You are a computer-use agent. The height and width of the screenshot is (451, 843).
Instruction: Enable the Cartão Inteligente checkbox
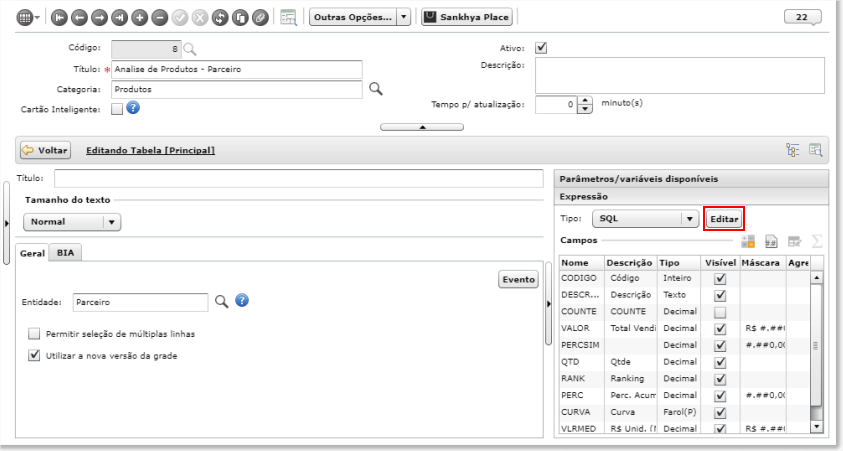pyautogui.click(x=117, y=109)
